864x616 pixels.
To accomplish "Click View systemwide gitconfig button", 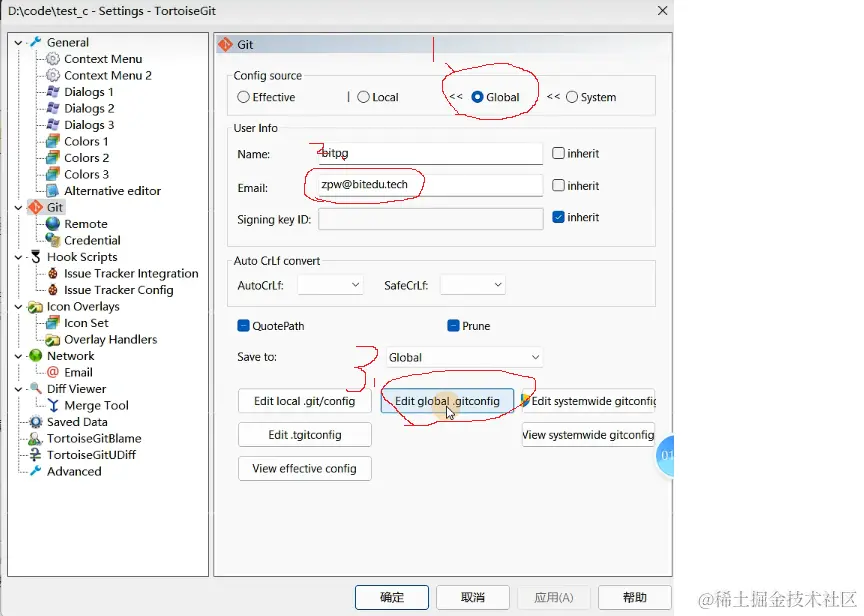I will [x=588, y=435].
